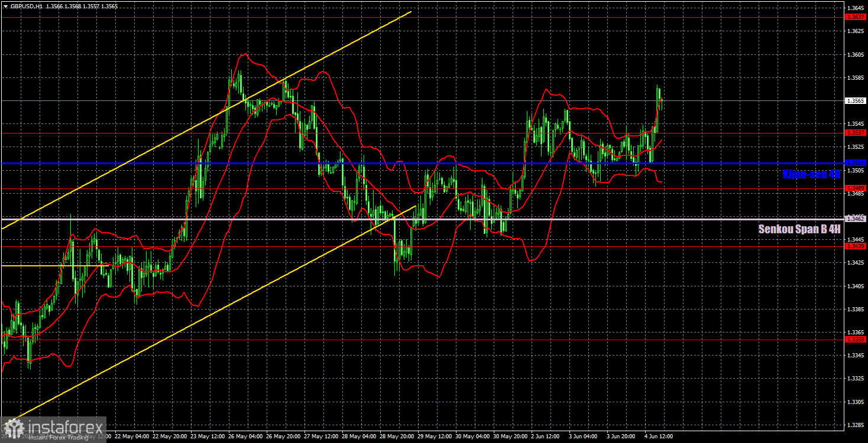This screenshot has height=443, width=868.
Task: Click the red level tag 1.3439
Action: click(x=856, y=246)
